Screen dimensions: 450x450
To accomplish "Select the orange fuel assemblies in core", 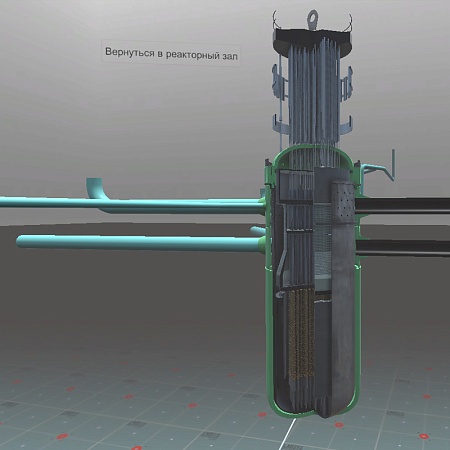I will [301, 337].
